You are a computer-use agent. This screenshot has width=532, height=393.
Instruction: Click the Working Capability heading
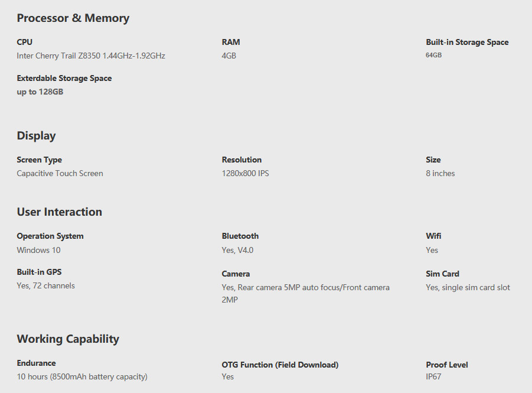[68, 339]
